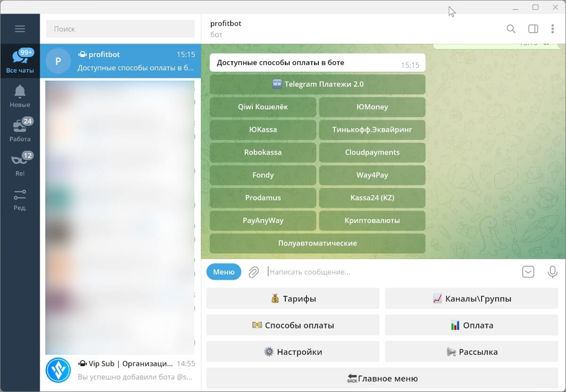The width and height of the screenshot is (566, 392).
Task: Select the Новые folder with bell icon
Action: click(x=20, y=96)
